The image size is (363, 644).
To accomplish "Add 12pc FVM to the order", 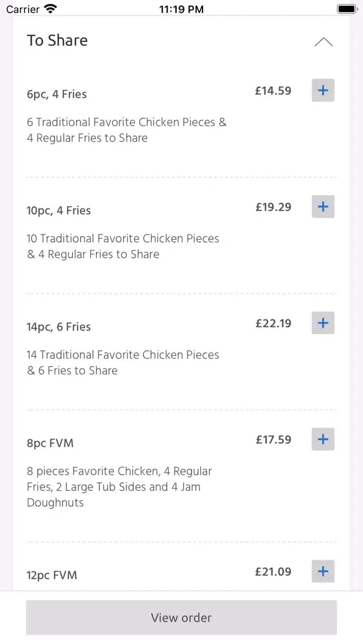I will pos(323,571).
